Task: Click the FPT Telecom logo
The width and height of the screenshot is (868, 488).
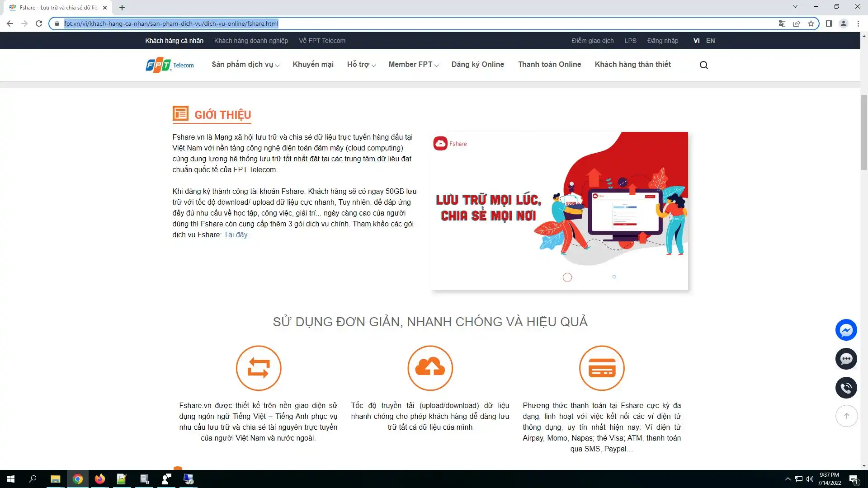Action: (170, 65)
